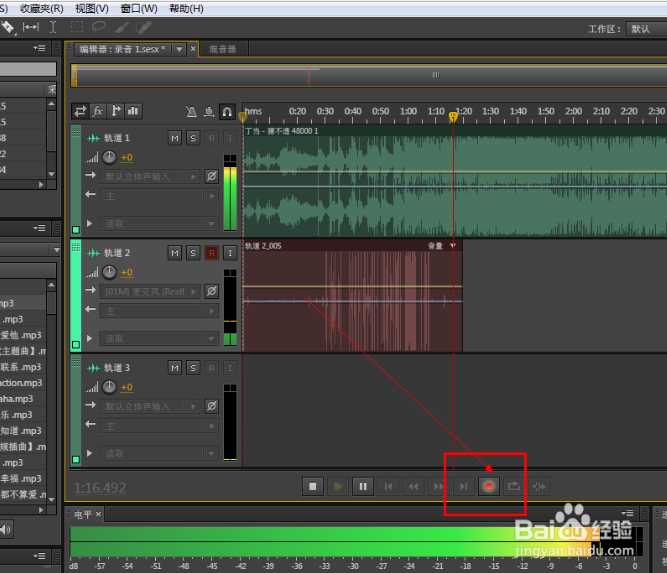
Task: Open the 视图(V) menu
Action: 91,8
